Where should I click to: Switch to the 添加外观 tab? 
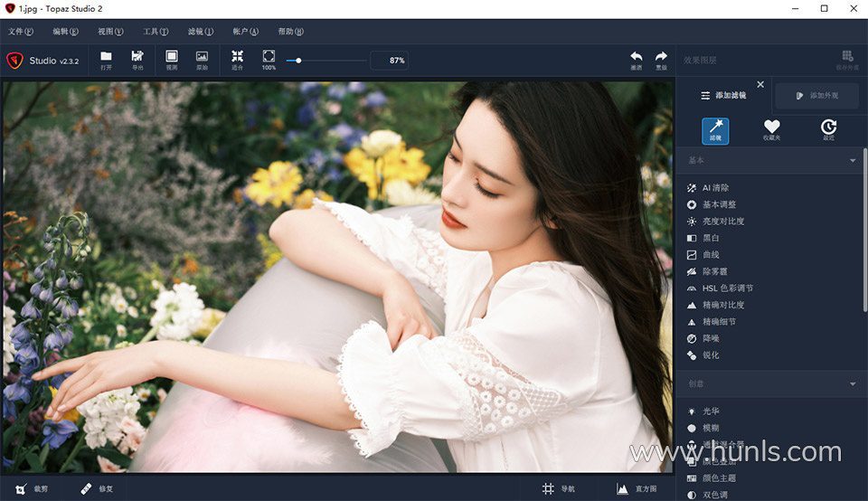tap(816, 96)
